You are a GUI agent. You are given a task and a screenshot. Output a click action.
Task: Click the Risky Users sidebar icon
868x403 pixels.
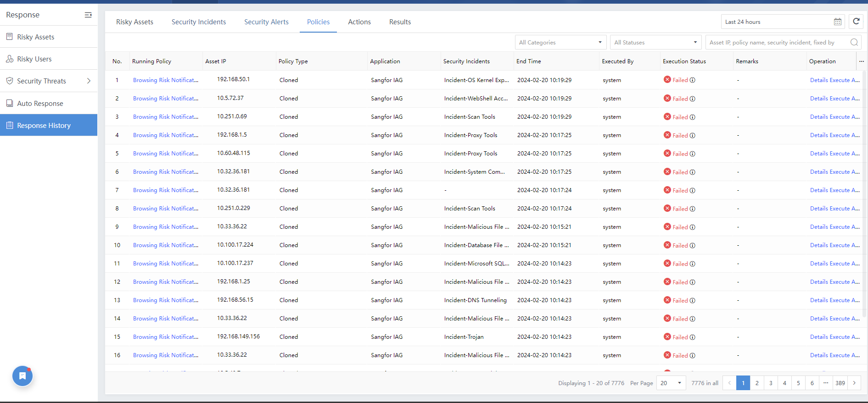pyautogui.click(x=10, y=59)
